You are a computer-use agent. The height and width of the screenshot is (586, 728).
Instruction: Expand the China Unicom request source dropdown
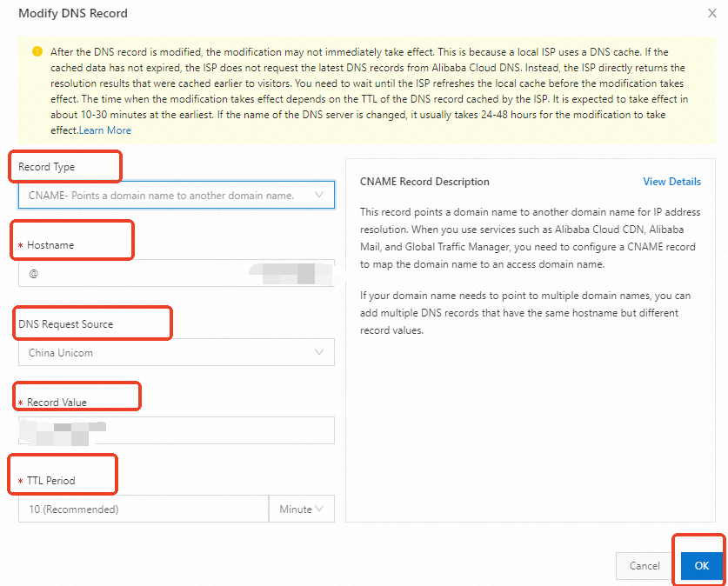(x=165, y=352)
